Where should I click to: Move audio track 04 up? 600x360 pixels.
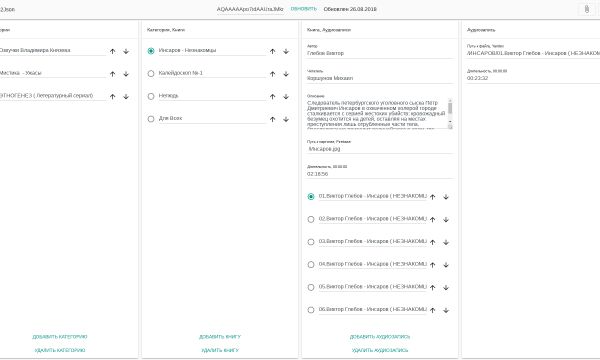(432, 265)
